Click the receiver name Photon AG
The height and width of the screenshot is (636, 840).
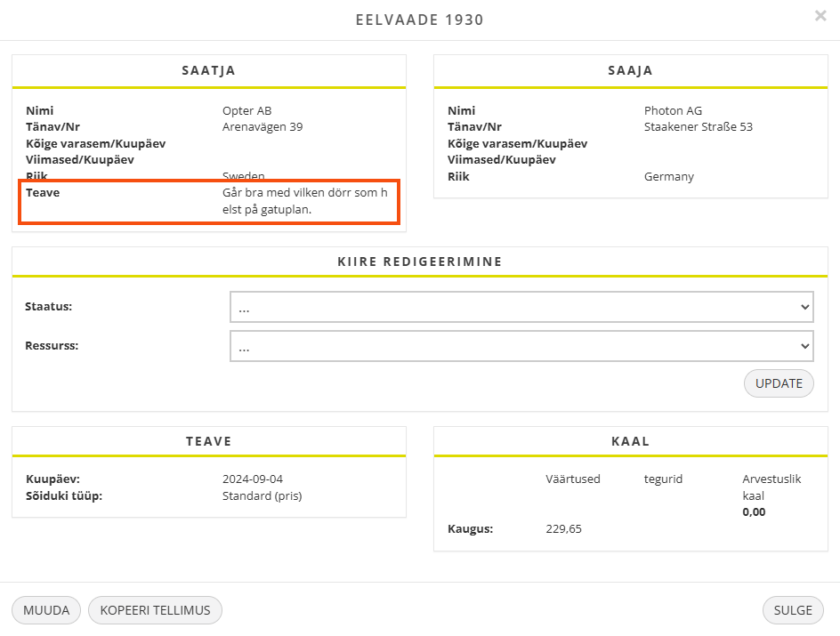673,111
